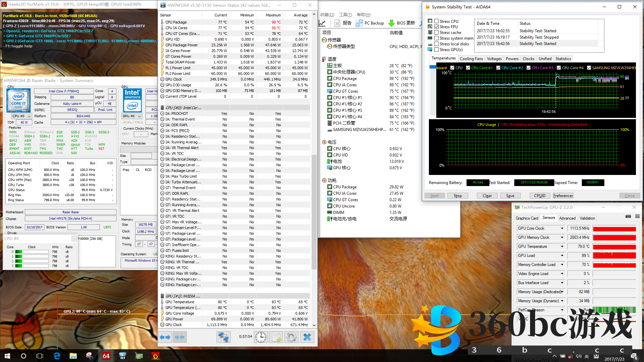Uncheck the Stress FPU checkbox

pyautogui.click(x=436, y=27)
